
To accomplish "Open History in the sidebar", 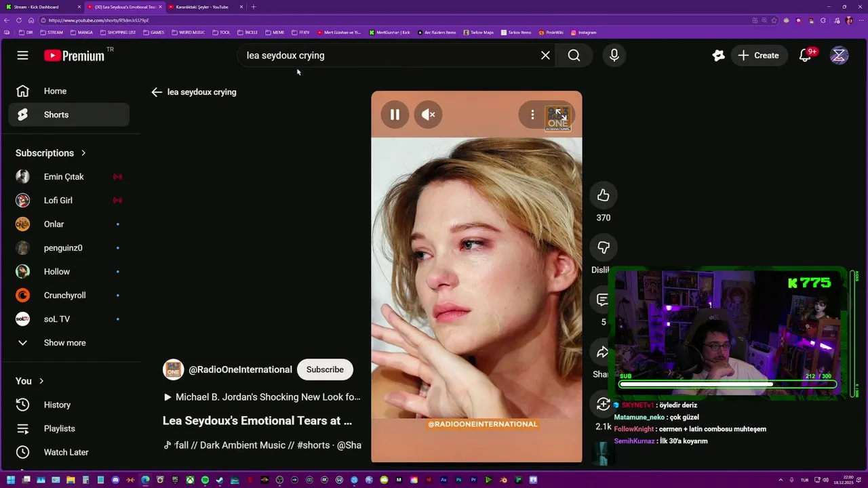I will (x=68, y=405).
